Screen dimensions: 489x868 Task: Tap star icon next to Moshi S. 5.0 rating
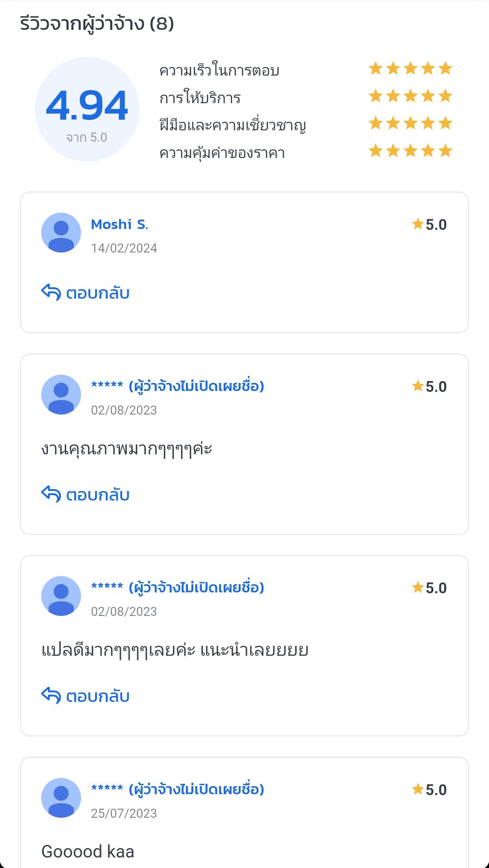tap(417, 224)
